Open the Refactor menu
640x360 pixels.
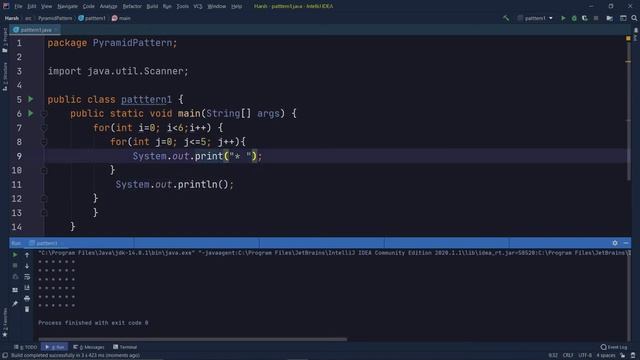point(132,6)
